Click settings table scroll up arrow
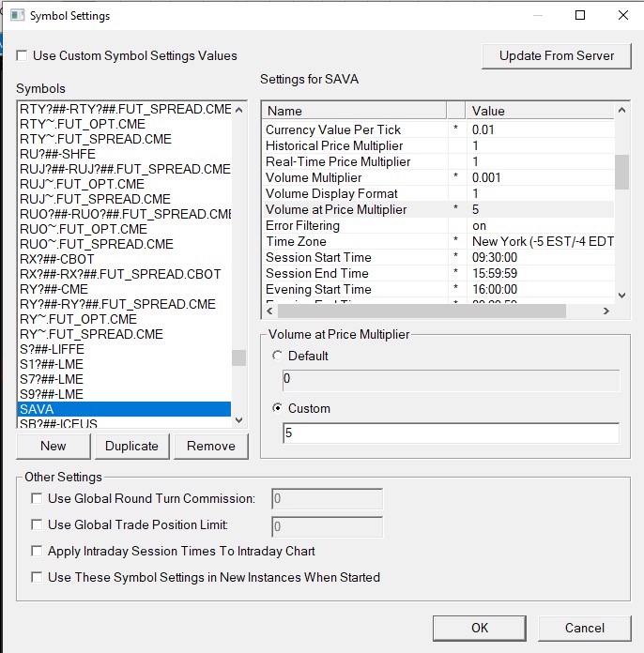The image size is (644, 653). tap(621, 110)
